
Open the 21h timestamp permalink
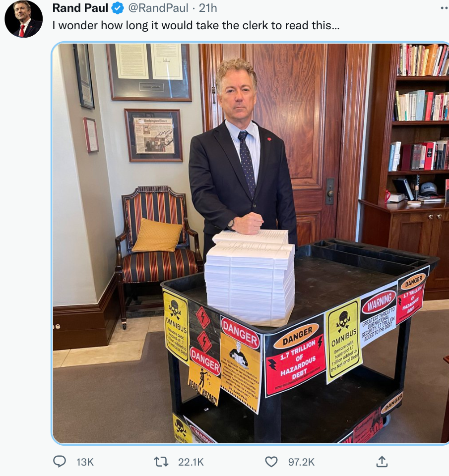coord(208,8)
